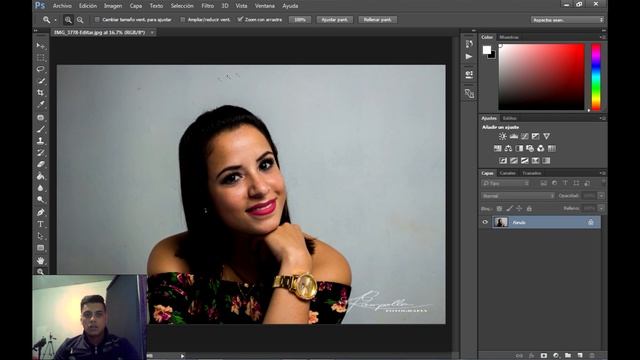Select the Rectangle shape tool

coord(40,248)
